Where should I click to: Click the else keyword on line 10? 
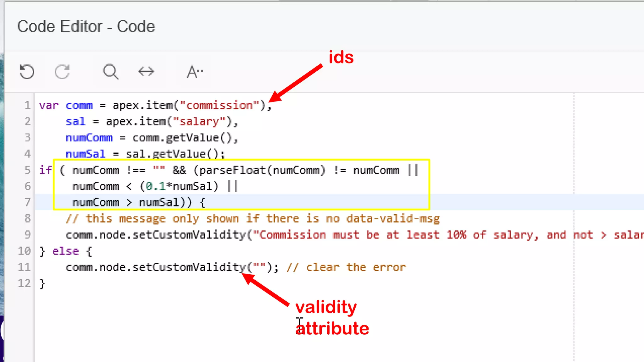(x=65, y=251)
